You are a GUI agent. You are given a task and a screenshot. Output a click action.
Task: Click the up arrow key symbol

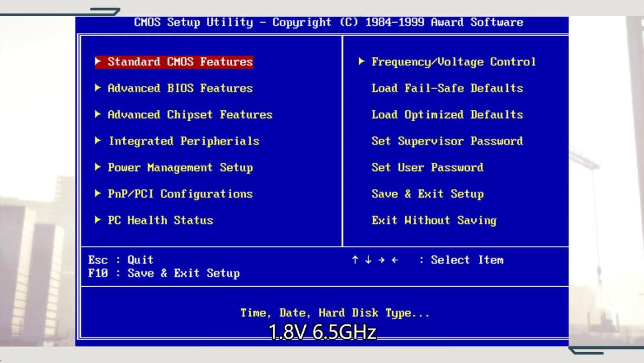pos(355,260)
